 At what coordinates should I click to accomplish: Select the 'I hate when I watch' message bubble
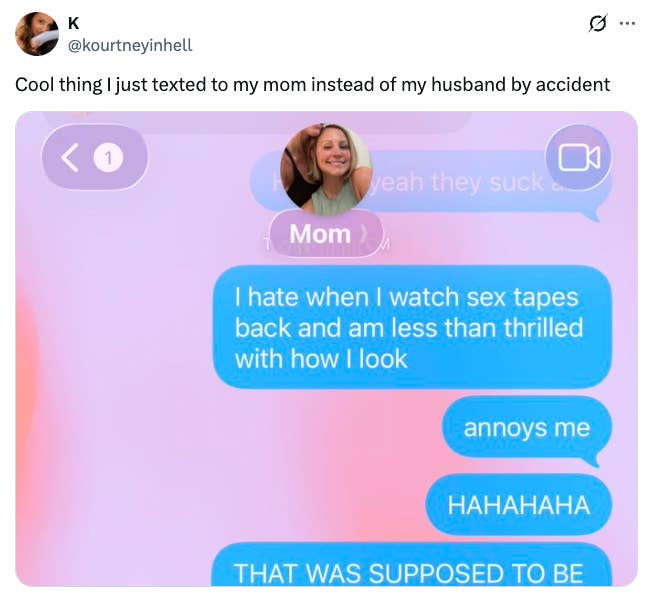pyautogui.click(x=412, y=328)
